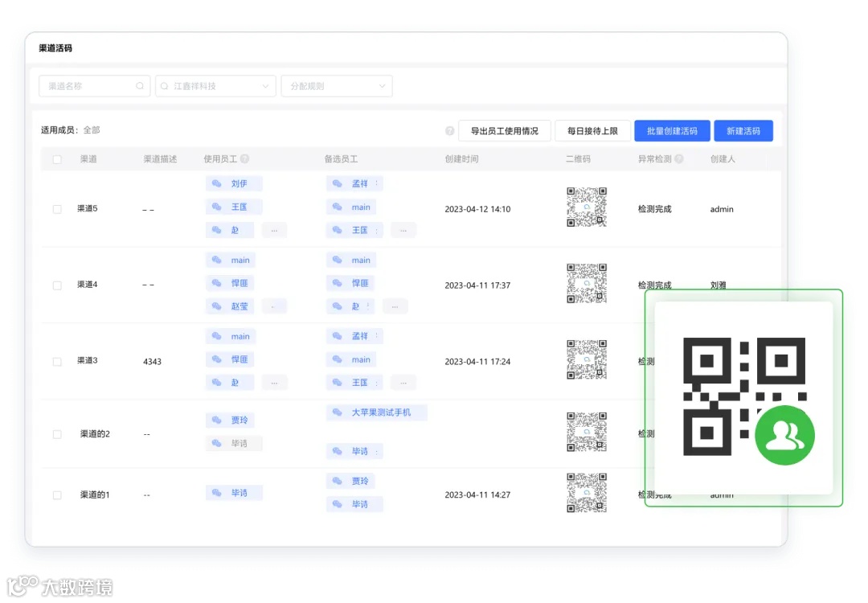Expand more 使用员工 ellipsis in row 渠道3
Screen dimensions: 868x603
point(274,383)
